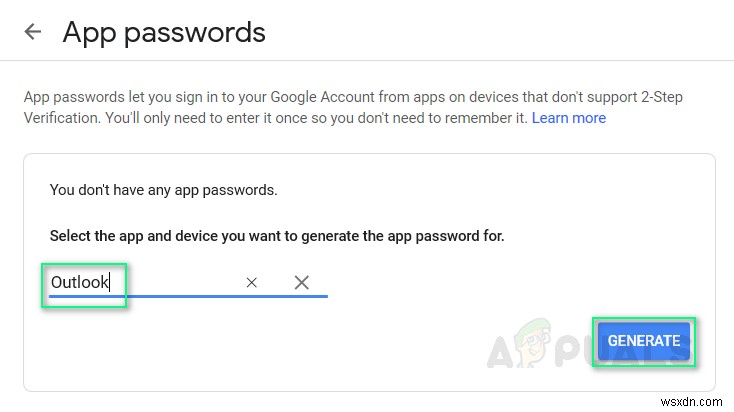This screenshot has height=412, width=734.
Task: Go back using the left arrow
Action: tap(33, 32)
